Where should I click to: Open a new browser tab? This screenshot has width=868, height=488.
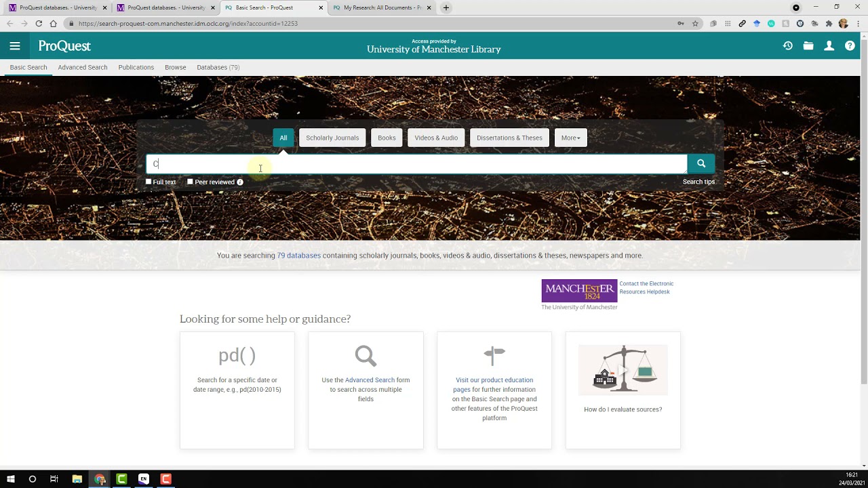pos(446,7)
